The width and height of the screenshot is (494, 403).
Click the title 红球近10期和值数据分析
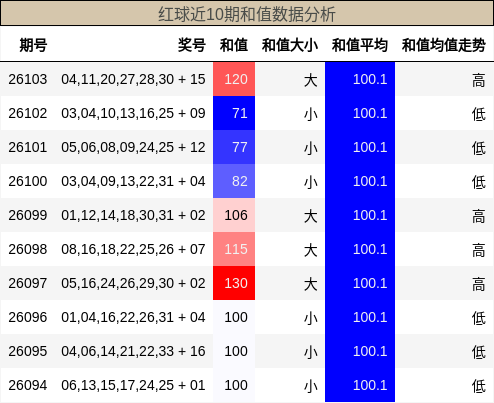click(x=247, y=14)
